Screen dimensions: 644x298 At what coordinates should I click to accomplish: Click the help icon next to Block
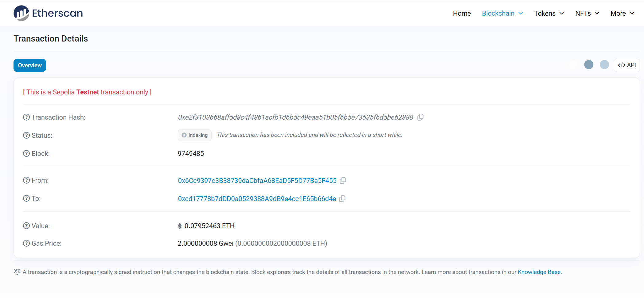click(26, 153)
